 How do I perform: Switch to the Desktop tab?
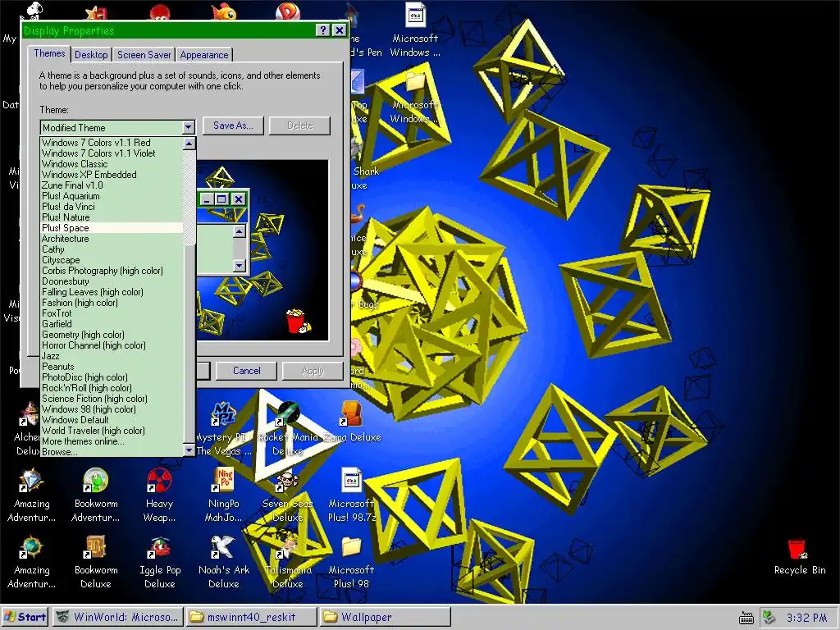click(x=91, y=55)
